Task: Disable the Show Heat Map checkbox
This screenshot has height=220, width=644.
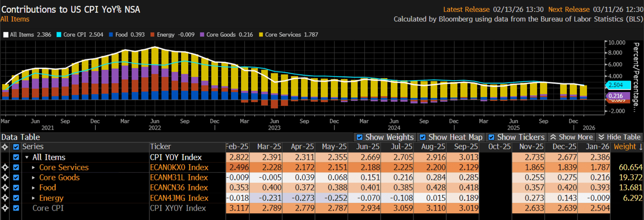Action: tap(423, 137)
